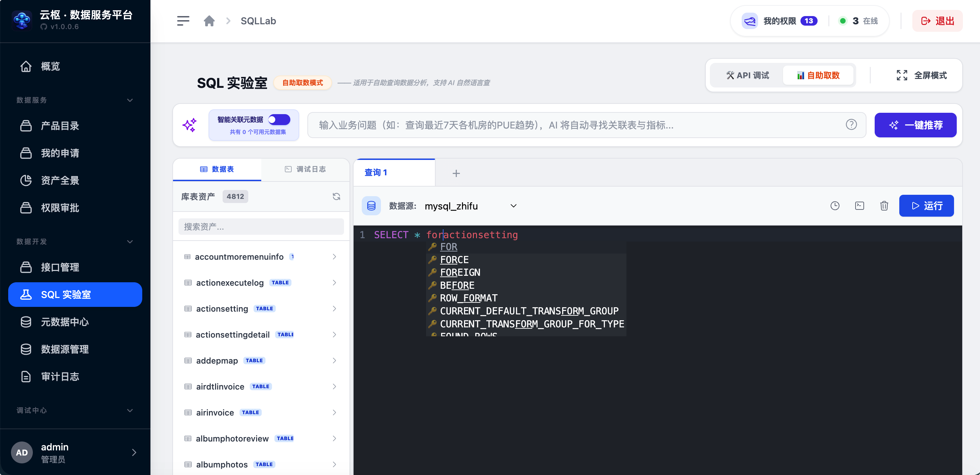Click the AD avatar
980x475 pixels.
[22, 452]
